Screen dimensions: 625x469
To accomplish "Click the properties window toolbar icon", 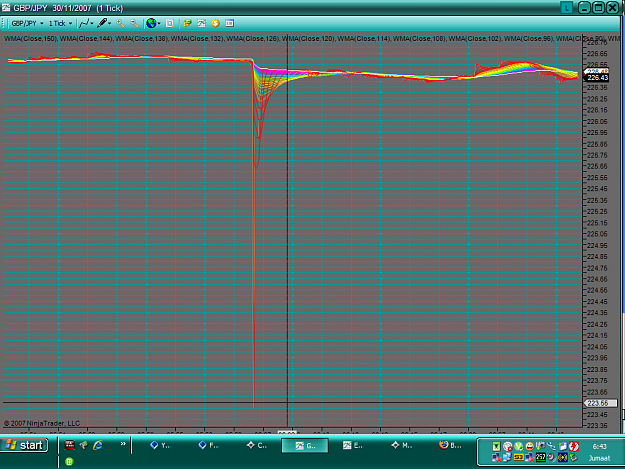I will 230,24.
